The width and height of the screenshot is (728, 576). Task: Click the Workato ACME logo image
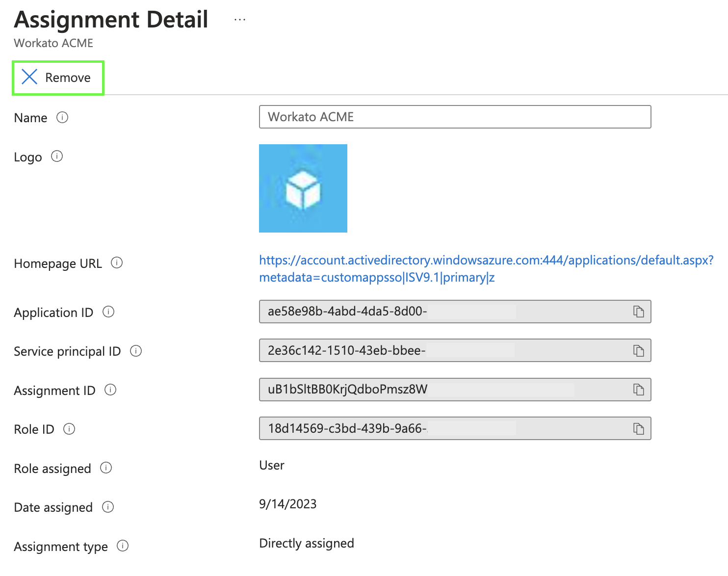(303, 188)
